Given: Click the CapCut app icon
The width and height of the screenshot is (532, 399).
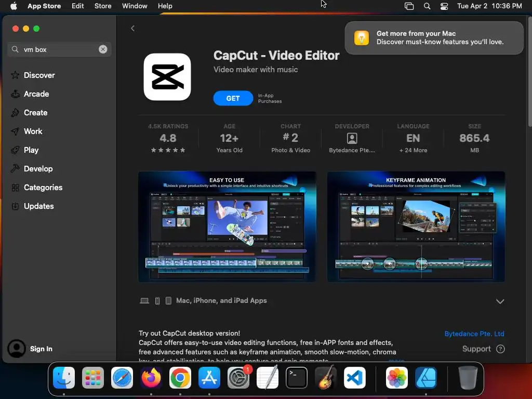Looking at the screenshot, I should coord(167,77).
